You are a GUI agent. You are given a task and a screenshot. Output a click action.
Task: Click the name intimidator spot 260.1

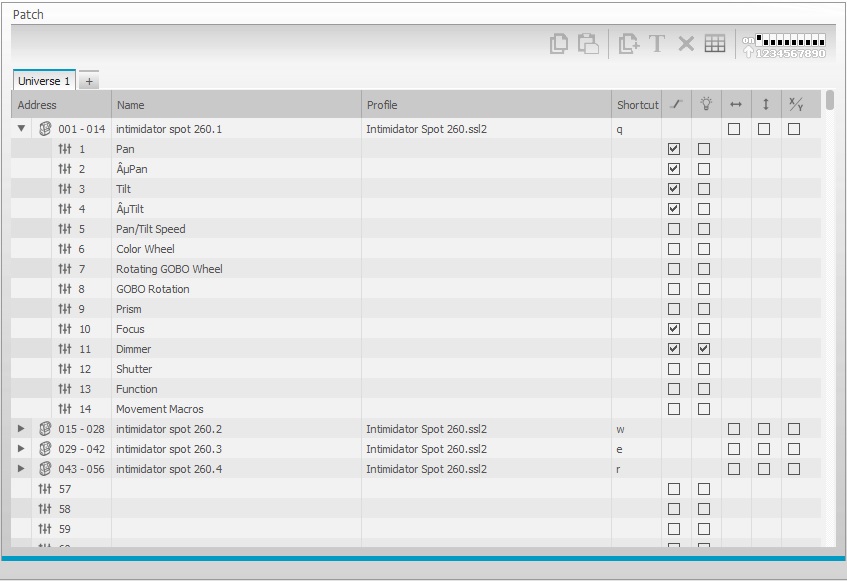point(169,129)
